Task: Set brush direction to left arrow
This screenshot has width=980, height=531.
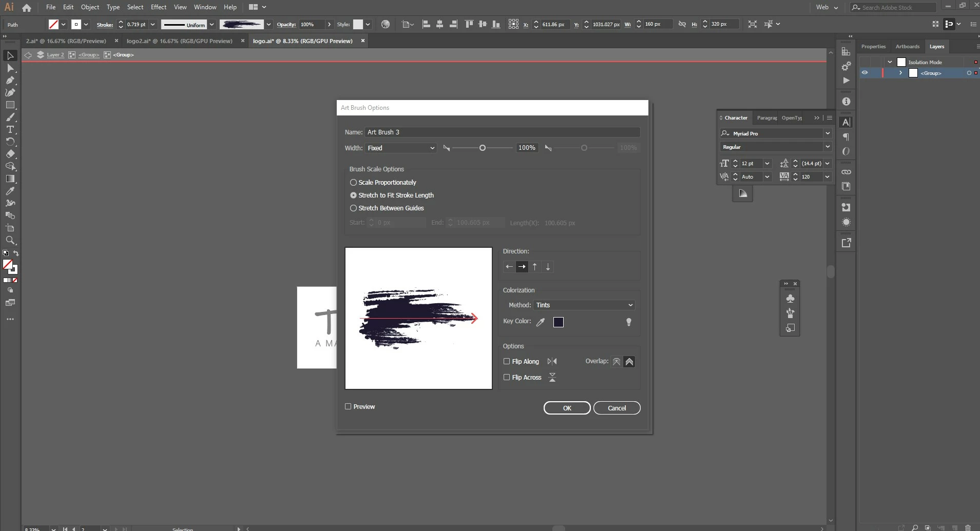Action: click(509, 267)
